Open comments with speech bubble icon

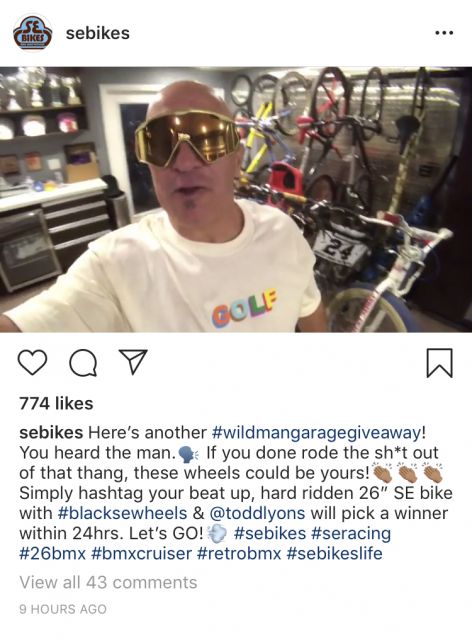coord(83,363)
